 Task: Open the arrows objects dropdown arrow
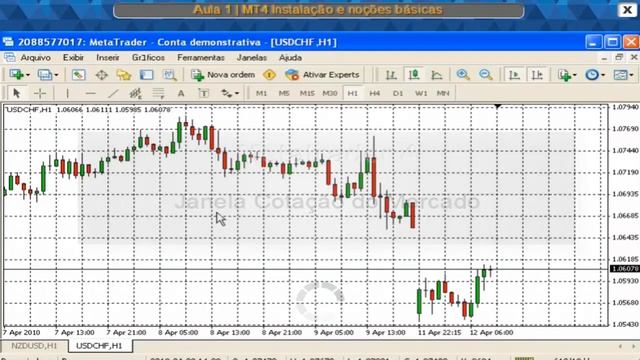pyautogui.click(x=237, y=94)
